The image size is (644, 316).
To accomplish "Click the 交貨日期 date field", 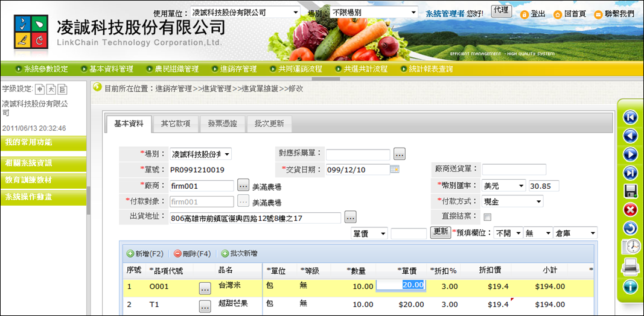I will point(358,169).
